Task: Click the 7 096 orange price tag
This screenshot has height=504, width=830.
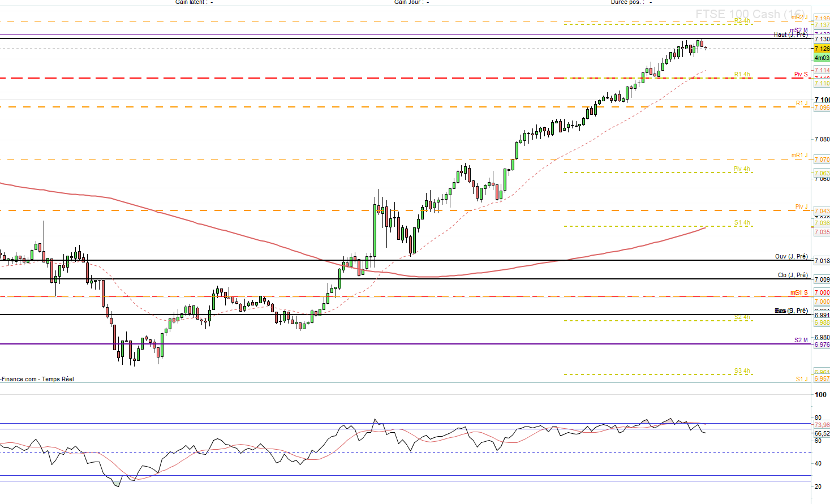Action: tap(822, 107)
